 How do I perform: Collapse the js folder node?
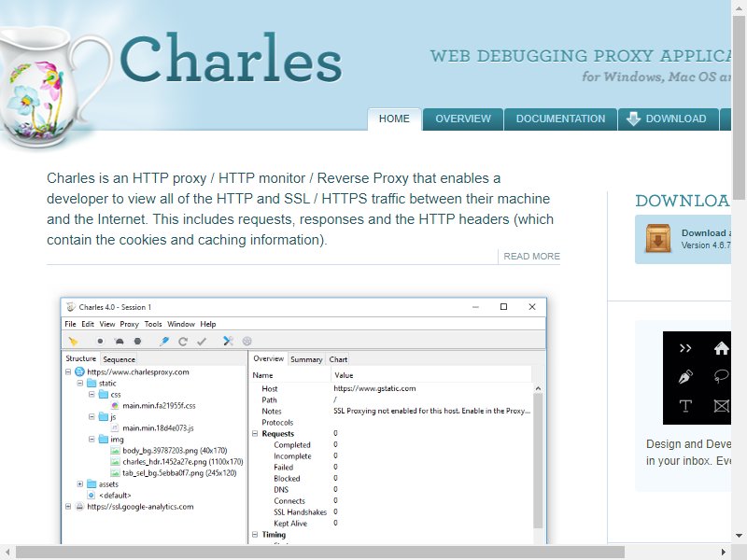[x=92, y=416]
